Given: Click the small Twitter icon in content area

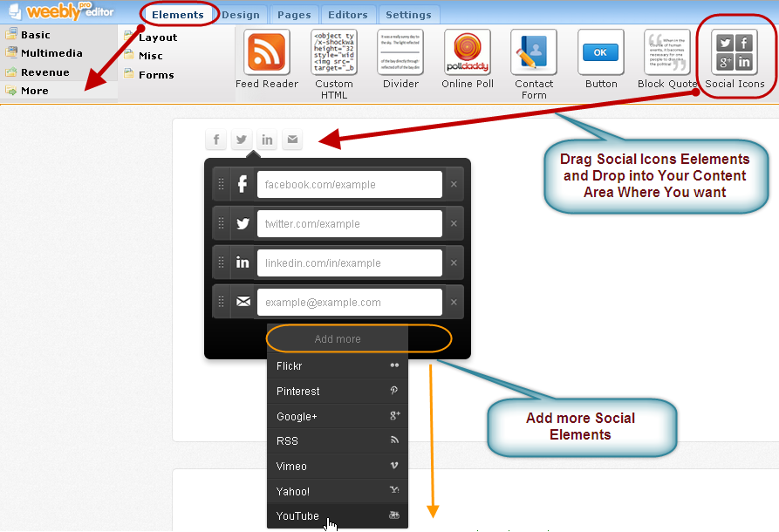Looking at the screenshot, I should (x=242, y=140).
